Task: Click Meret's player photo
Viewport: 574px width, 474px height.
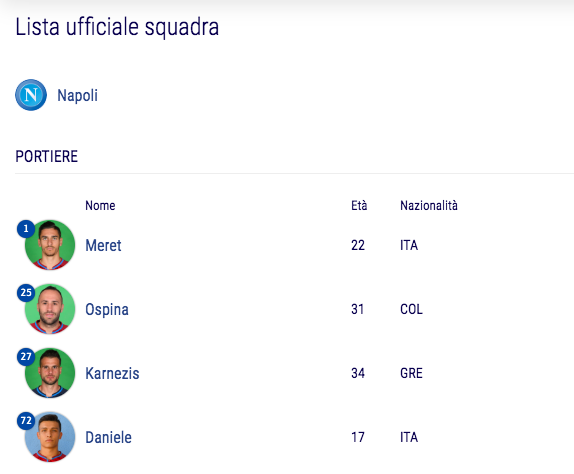Action: click(x=50, y=245)
